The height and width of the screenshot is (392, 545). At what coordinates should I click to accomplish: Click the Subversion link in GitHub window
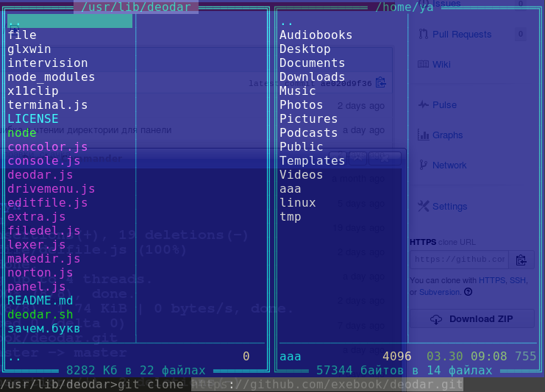[440, 292]
